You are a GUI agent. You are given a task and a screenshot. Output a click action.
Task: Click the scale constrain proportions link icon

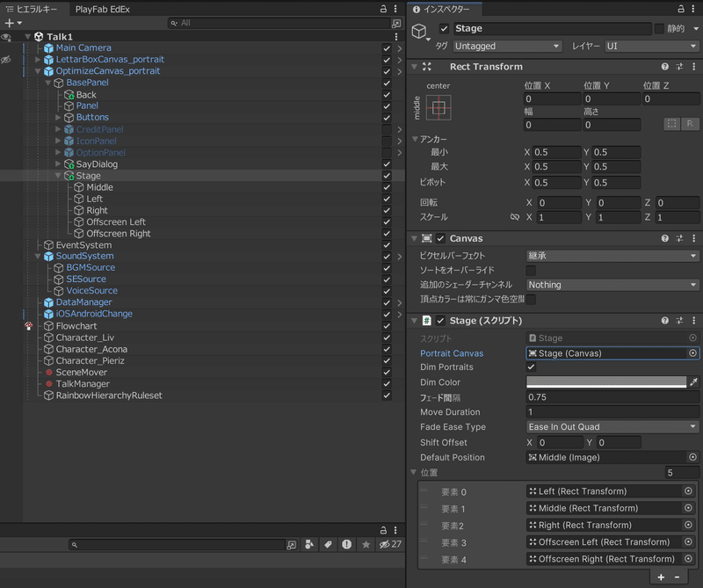point(515,217)
